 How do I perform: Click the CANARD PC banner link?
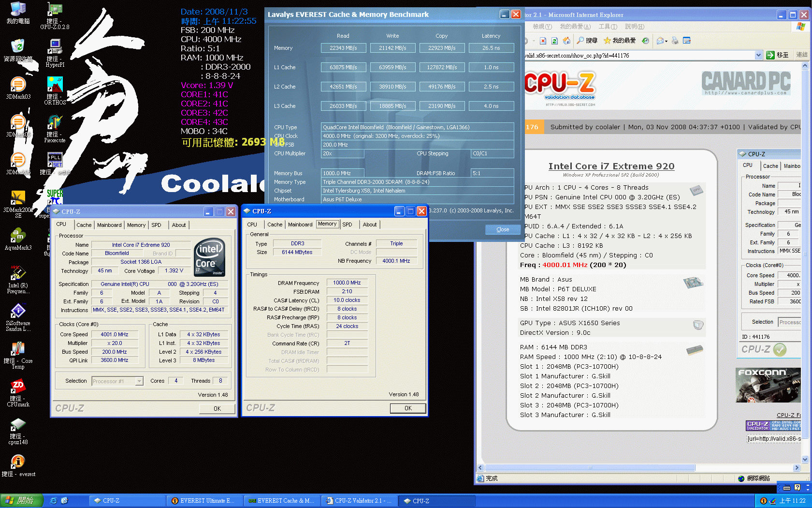[x=746, y=83]
